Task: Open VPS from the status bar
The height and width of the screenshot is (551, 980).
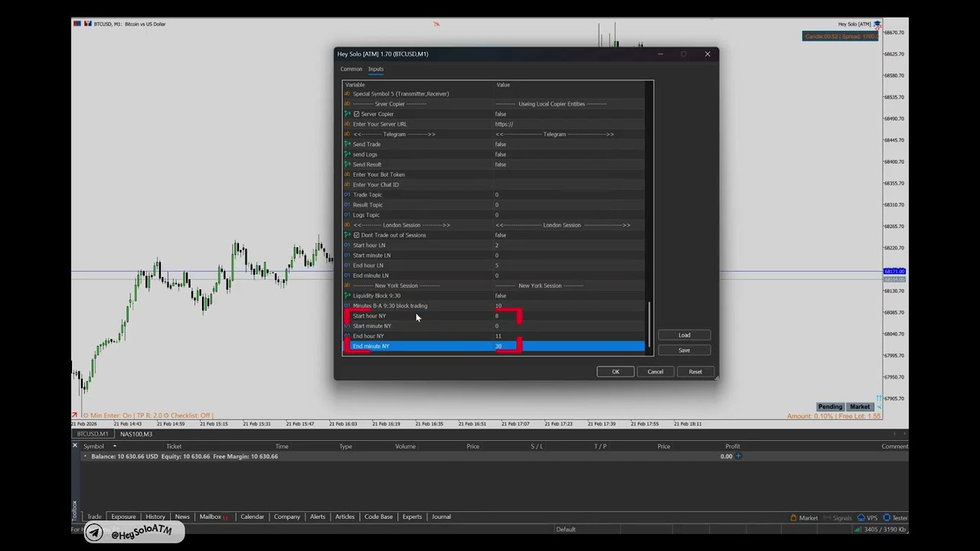Action: [867, 518]
